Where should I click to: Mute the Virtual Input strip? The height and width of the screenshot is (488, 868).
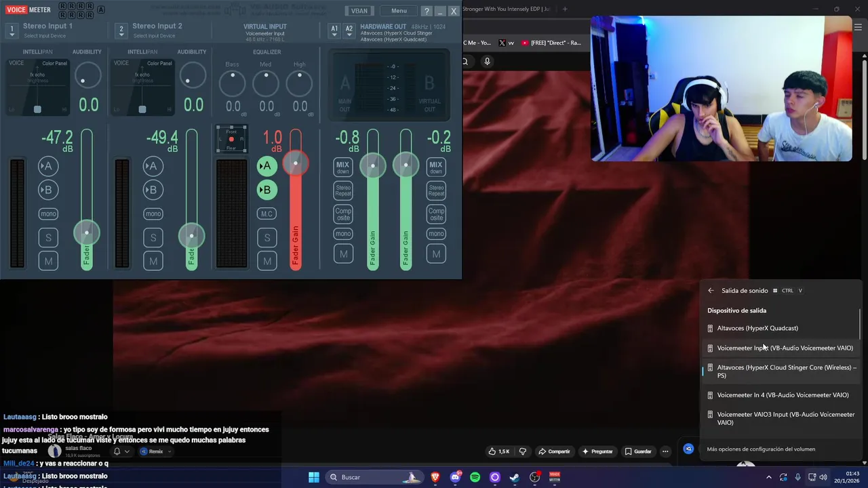tap(267, 261)
